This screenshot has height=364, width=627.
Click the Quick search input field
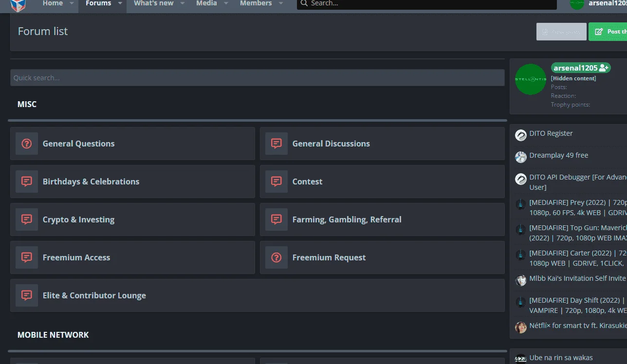coord(258,78)
